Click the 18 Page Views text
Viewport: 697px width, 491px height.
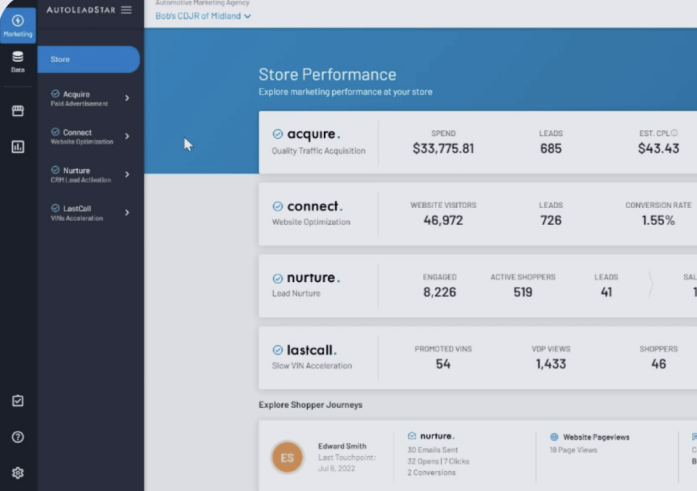coord(573,450)
